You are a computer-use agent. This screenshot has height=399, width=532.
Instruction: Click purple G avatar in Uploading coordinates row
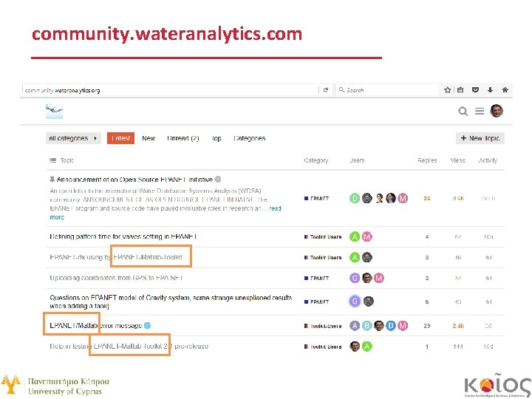(x=355, y=279)
